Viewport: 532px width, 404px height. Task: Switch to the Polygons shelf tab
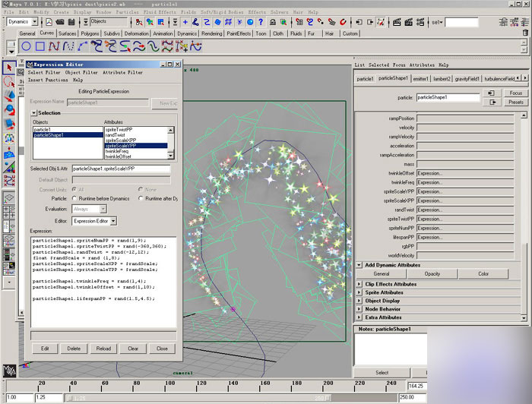(x=90, y=33)
